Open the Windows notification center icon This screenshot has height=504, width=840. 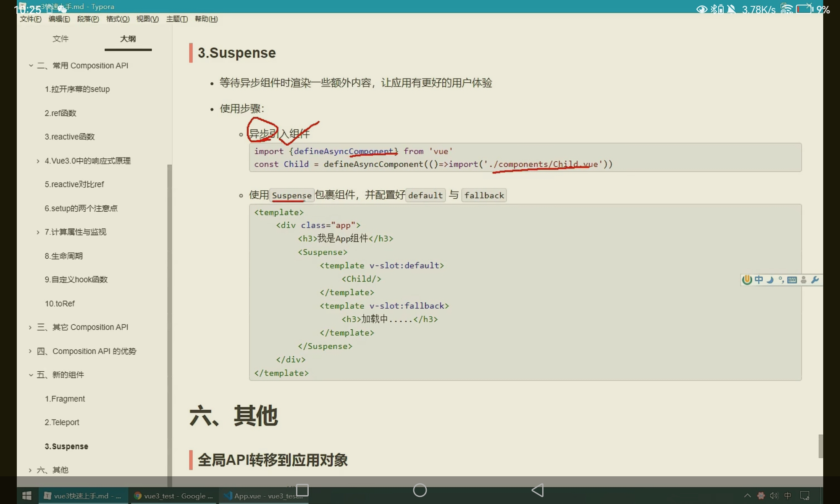point(805,496)
